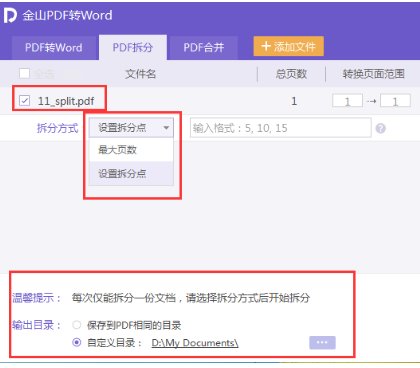Click the 添加文件 button

pyautogui.click(x=288, y=46)
